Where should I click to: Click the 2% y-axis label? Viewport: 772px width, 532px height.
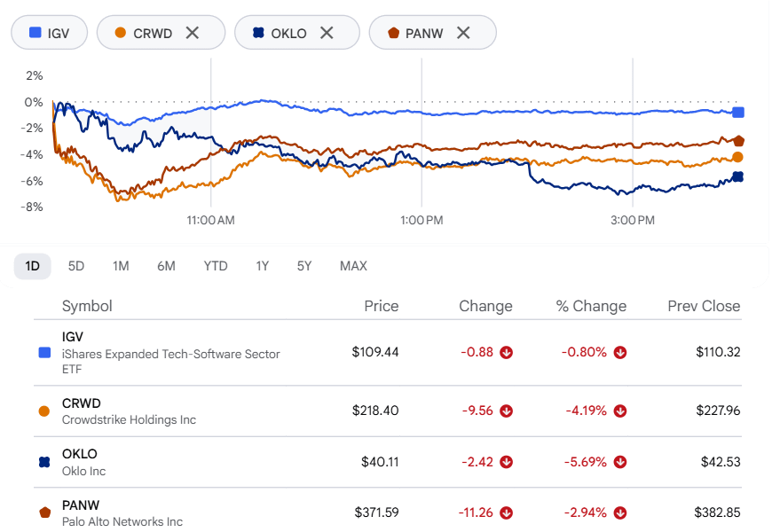(x=35, y=76)
